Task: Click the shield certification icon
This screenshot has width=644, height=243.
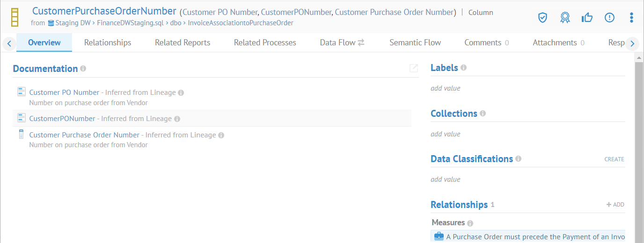Action: click(x=542, y=18)
